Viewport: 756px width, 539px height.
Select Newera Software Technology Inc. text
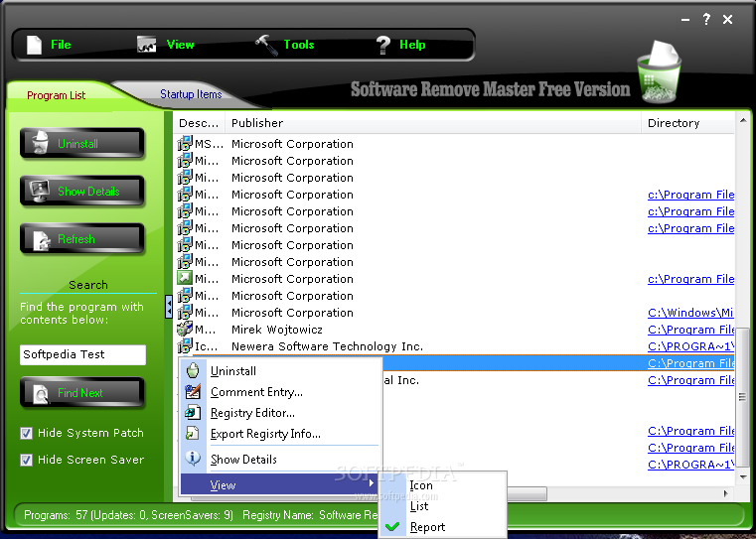(x=327, y=346)
